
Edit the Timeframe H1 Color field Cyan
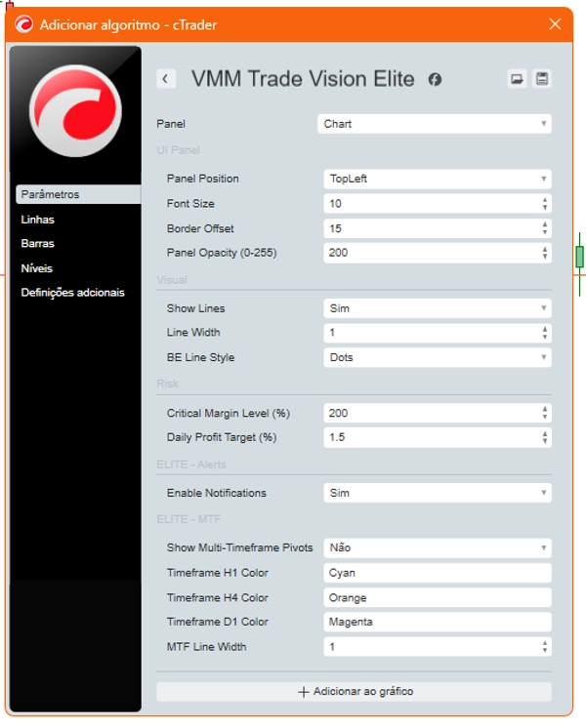(x=438, y=573)
